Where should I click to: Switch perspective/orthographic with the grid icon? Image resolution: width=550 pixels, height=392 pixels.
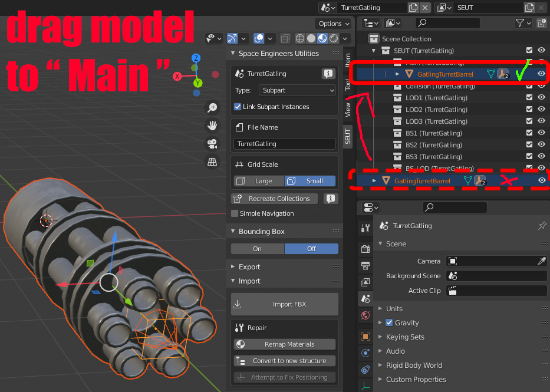212,162
